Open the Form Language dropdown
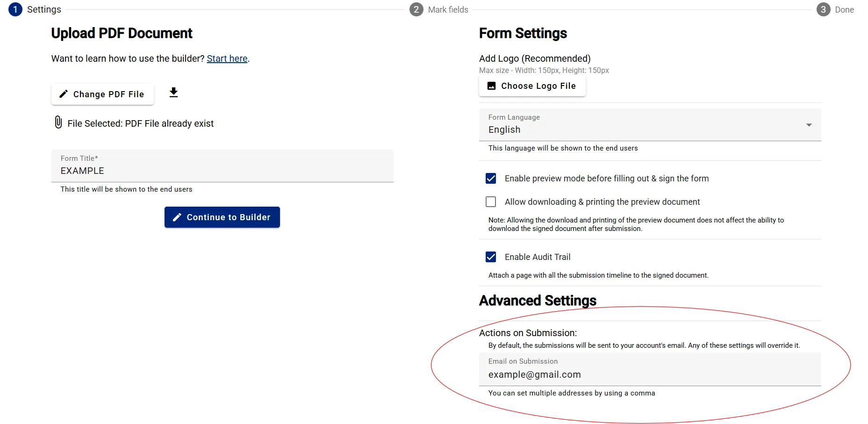Image resolution: width=868 pixels, height=424 pixels. pos(808,125)
